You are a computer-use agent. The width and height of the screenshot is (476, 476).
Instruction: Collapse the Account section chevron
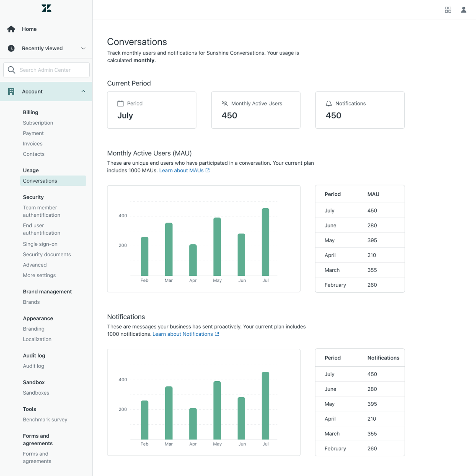(83, 92)
